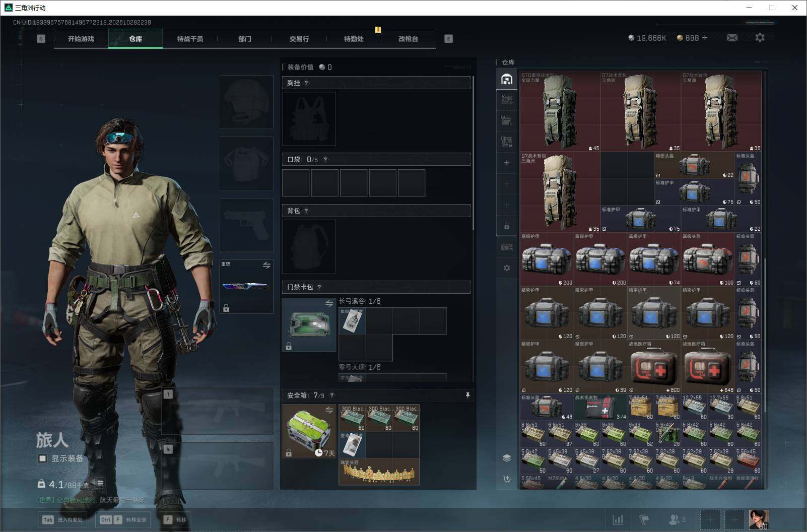Click the locked storage slot padlock
The image size is (807, 532).
click(x=507, y=226)
